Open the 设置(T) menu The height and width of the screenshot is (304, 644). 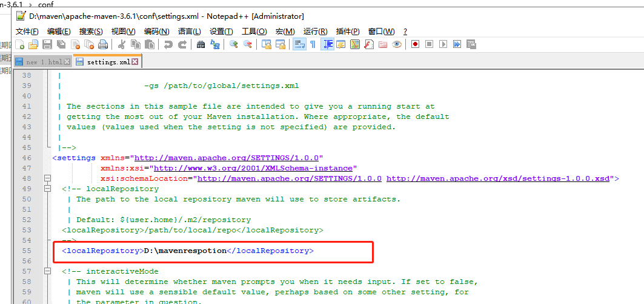click(x=221, y=32)
